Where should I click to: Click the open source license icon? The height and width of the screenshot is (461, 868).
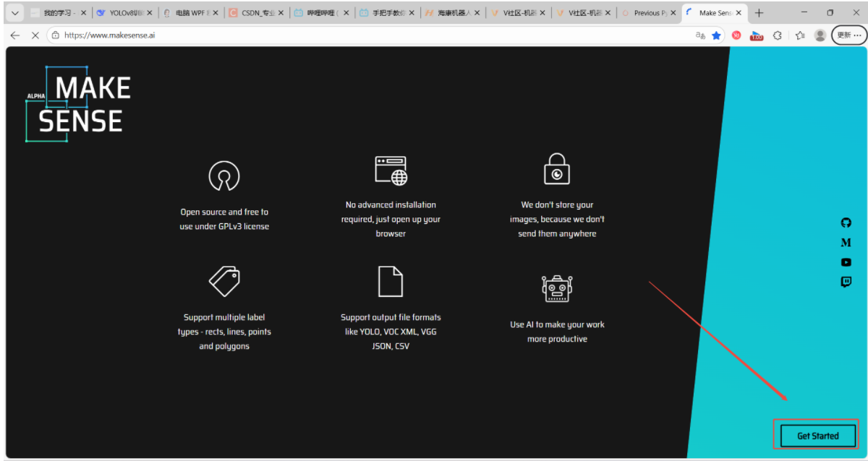224,176
